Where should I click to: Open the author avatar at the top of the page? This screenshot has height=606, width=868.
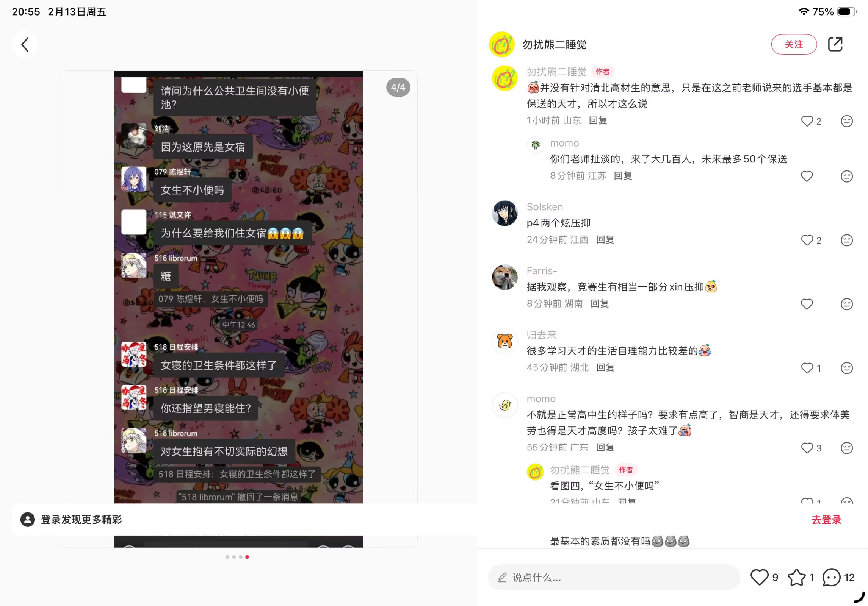point(501,44)
